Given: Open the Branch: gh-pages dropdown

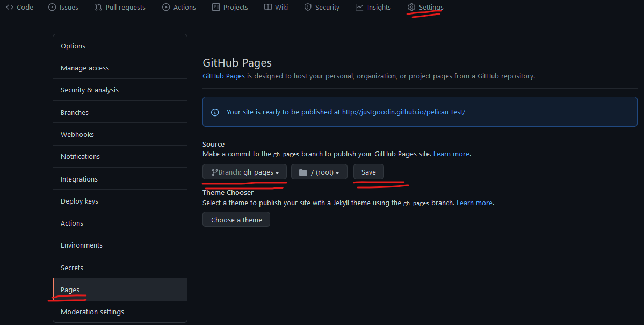Looking at the screenshot, I should coord(244,171).
